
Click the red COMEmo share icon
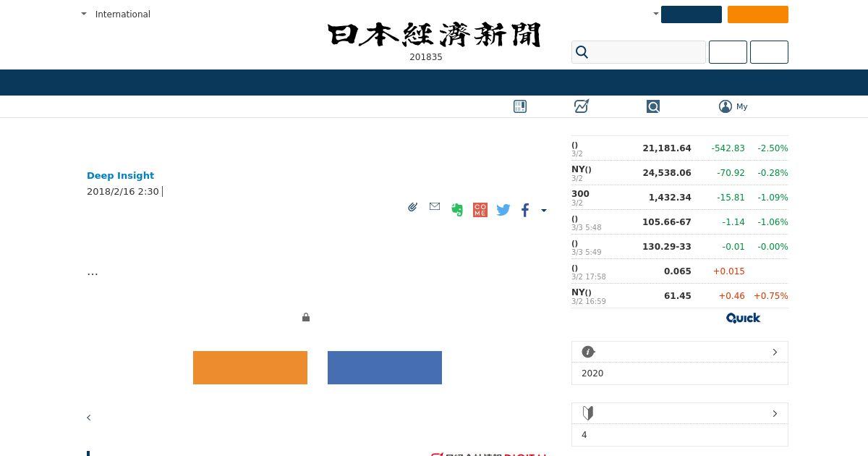click(480, 210)
